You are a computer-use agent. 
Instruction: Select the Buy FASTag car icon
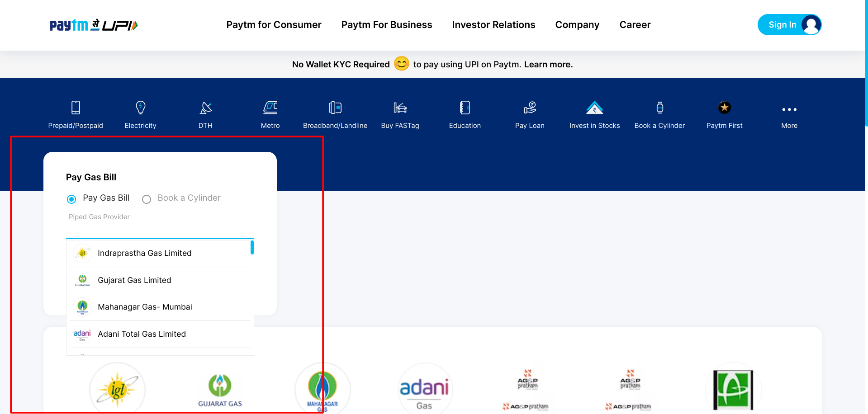click(400, 108)
